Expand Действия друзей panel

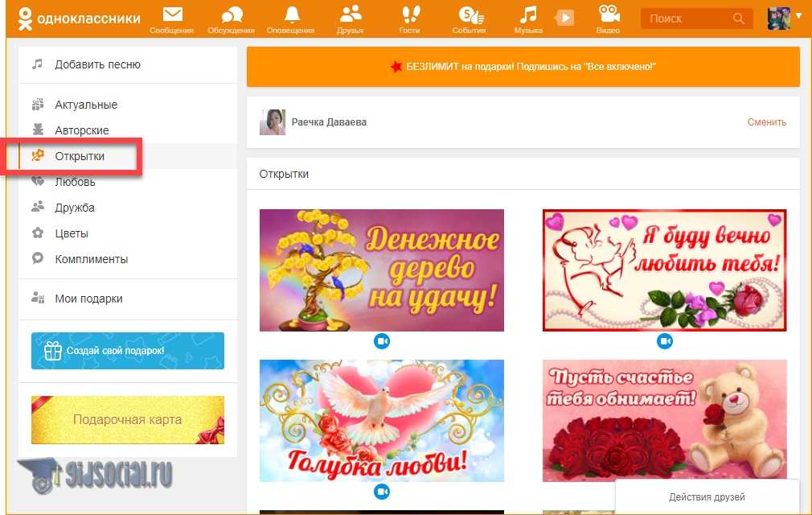click(706, 497)
